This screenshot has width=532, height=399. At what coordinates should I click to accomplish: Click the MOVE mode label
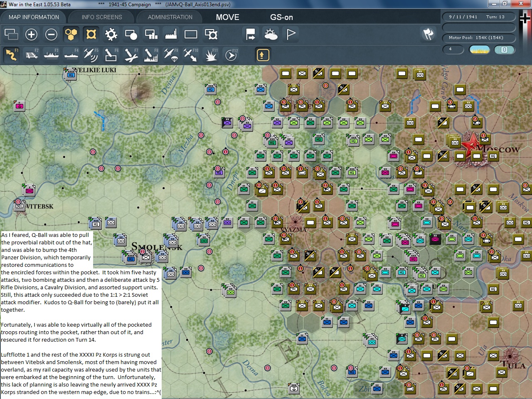click(x=227, y=17)
